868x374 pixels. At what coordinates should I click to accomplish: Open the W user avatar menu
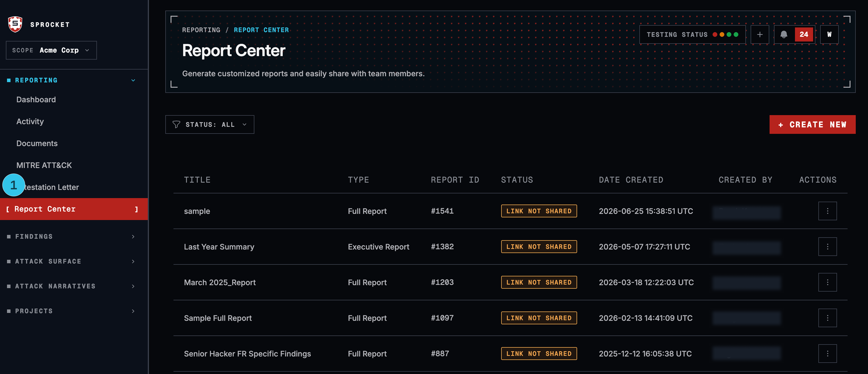tap(829, 34)
